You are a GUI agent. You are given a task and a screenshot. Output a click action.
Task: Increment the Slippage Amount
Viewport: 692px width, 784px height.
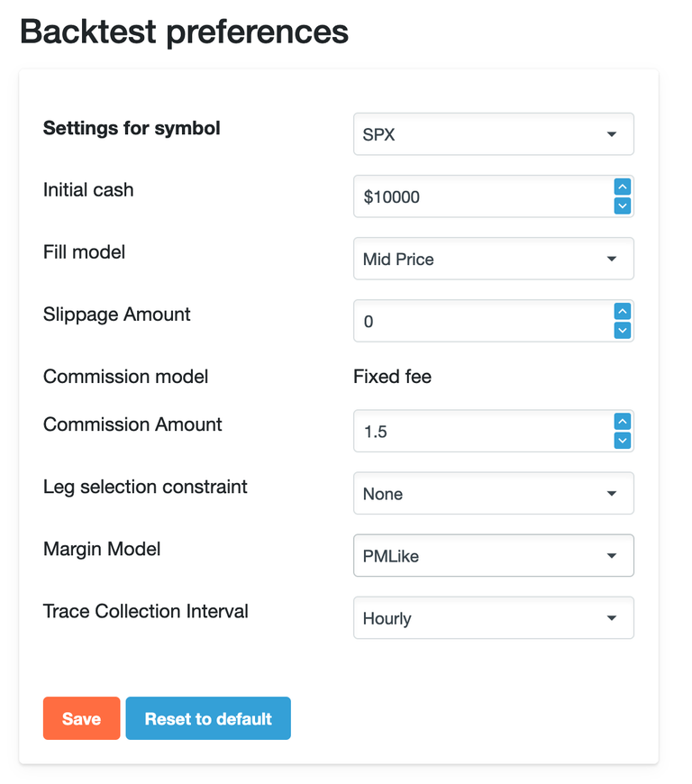pos(622,311)
